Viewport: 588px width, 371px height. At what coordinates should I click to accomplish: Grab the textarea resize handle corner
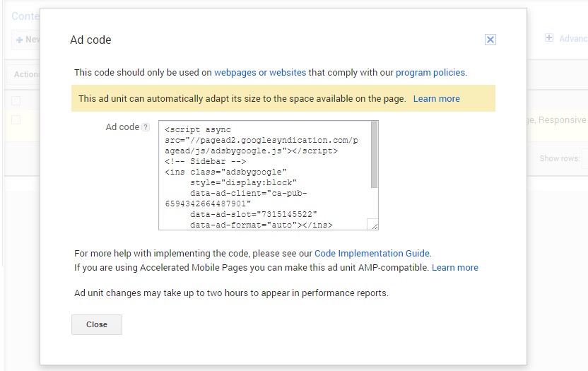[374, 225]
